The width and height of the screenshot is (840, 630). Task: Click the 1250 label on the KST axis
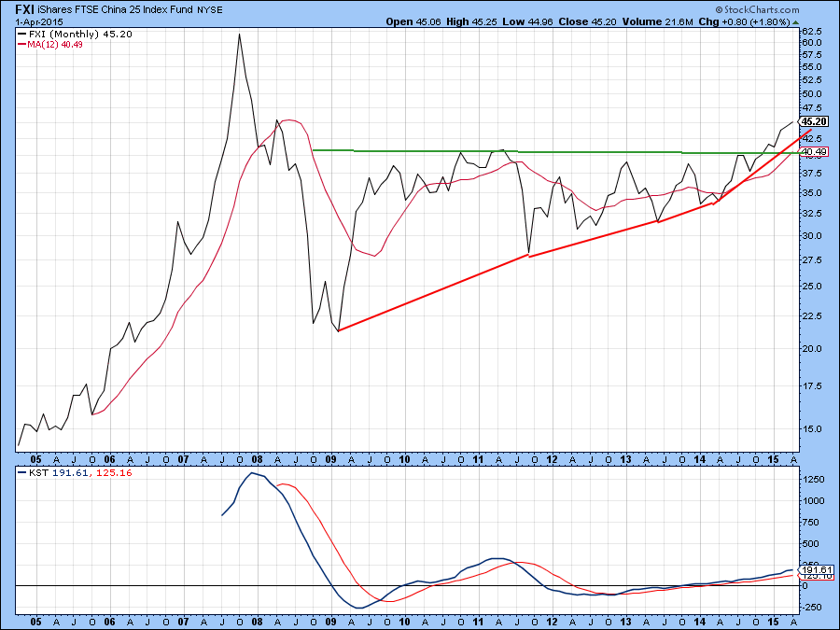814,480
